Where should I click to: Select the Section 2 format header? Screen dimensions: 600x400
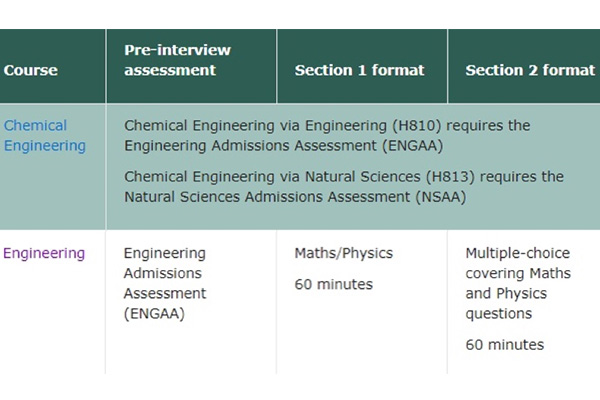coord(530,70)
